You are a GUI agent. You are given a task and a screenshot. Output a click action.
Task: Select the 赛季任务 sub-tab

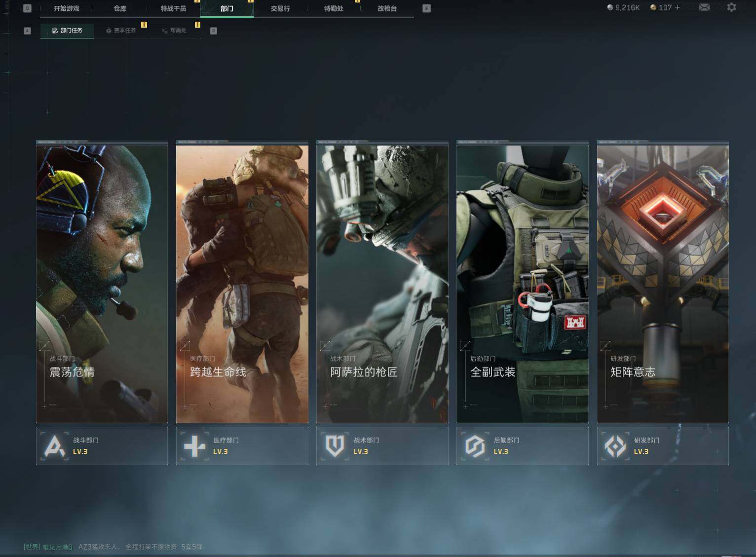tap(121, 31)
